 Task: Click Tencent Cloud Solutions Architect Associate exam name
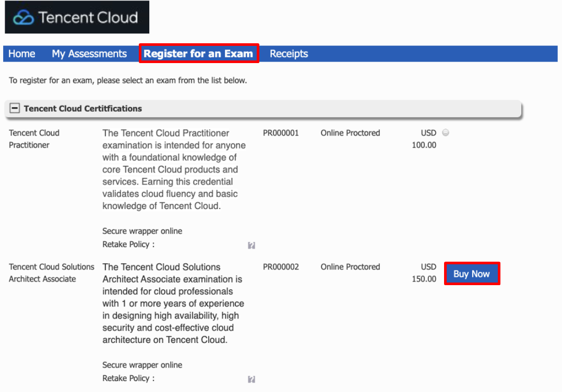tap(51, 273)
